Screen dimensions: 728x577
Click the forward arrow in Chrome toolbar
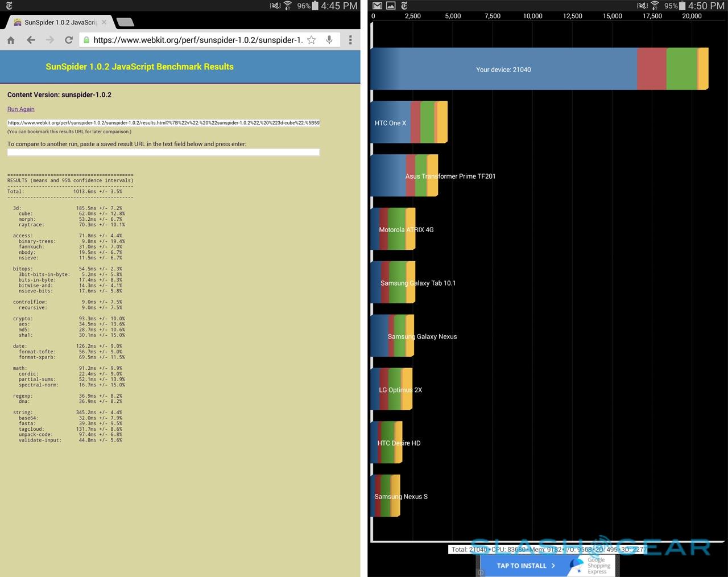coord(50,40)
